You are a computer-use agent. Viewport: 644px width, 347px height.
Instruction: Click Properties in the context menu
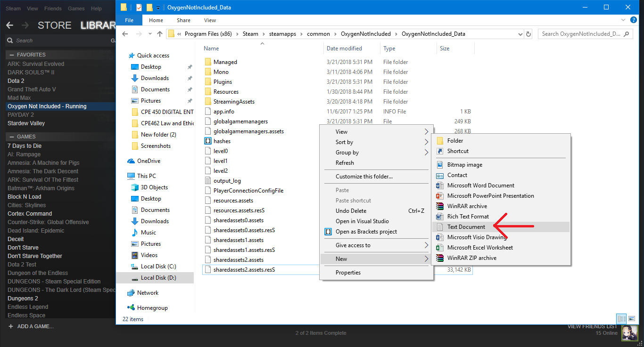point(376,273)
